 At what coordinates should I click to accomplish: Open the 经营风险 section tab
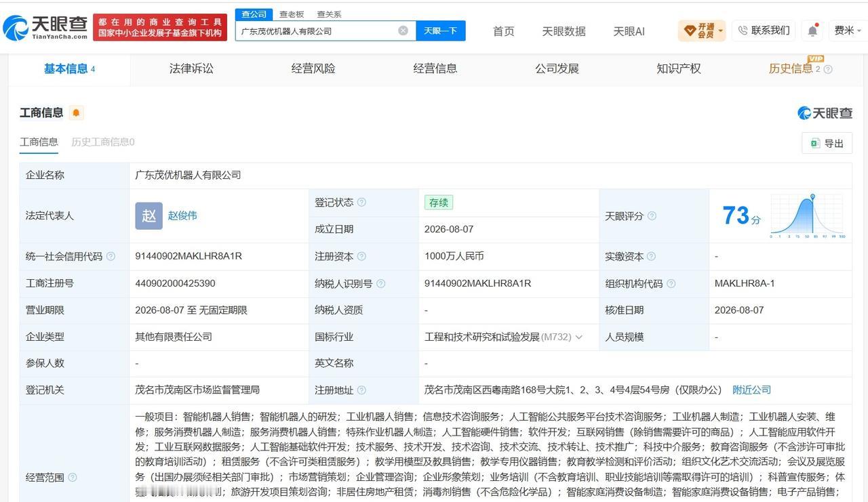click(313, 68)
